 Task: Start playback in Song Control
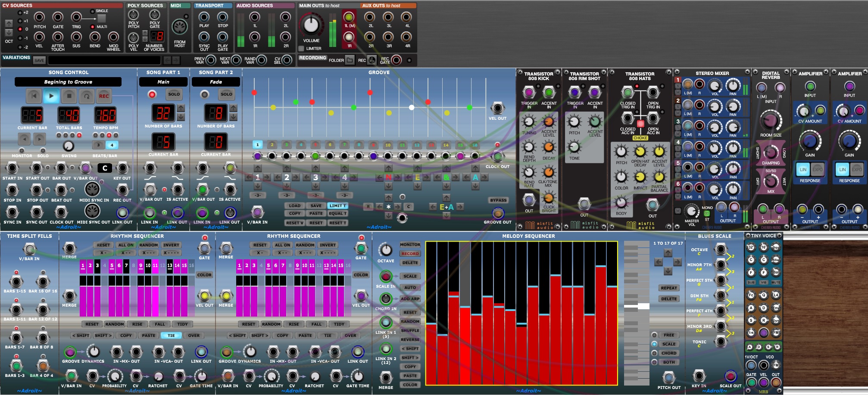coord(51,96)
